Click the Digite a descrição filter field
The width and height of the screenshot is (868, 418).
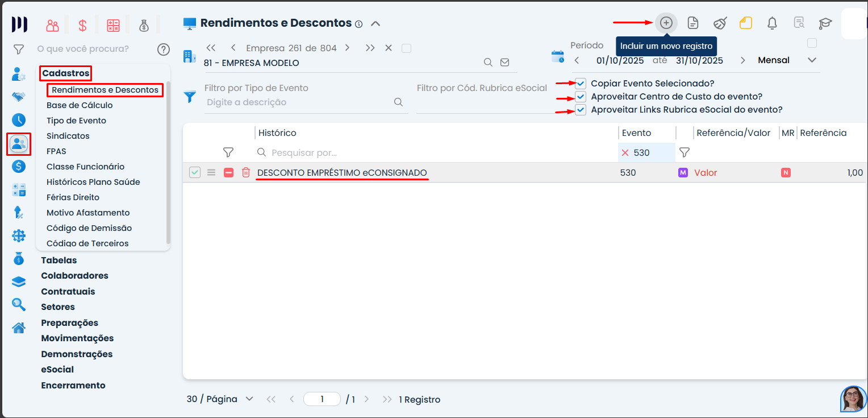pyautogui.click(x=299, y=102)
